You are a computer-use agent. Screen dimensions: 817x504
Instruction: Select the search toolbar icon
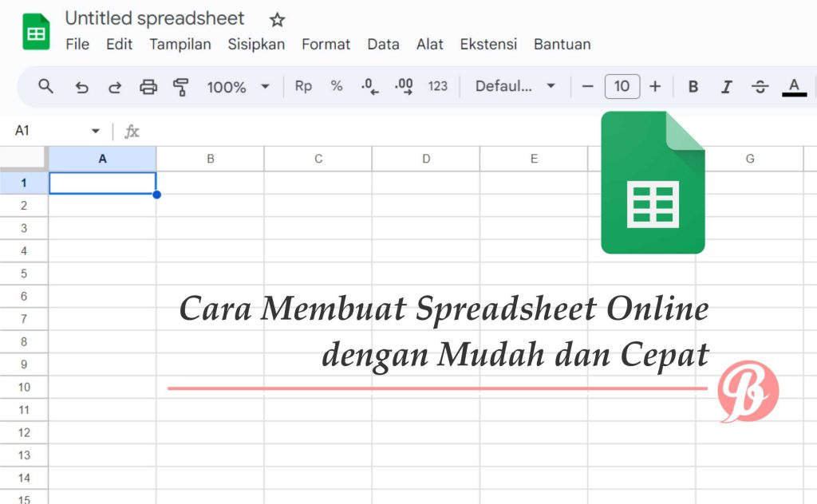coord(45,86)
